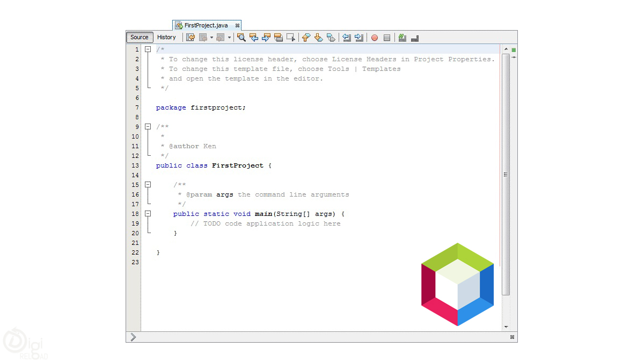Click the Source view button
644x362 pixels.
(x=139, y=37)
